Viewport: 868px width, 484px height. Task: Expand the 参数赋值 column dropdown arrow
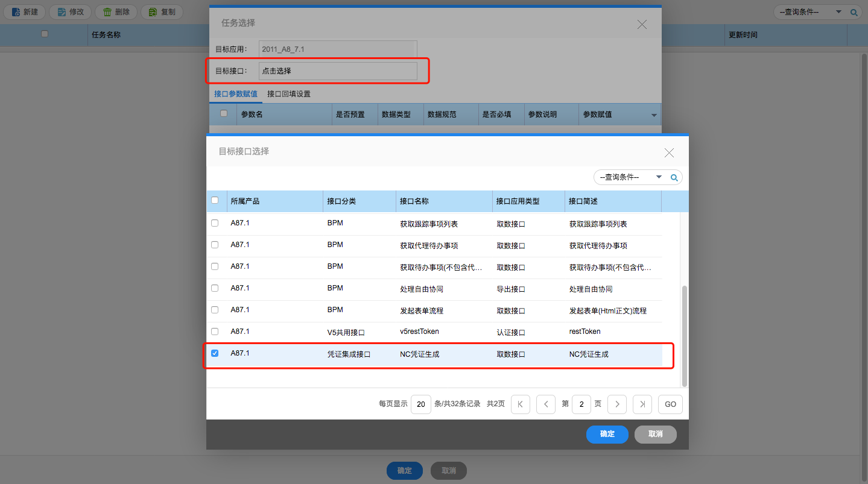coord(654,115)
